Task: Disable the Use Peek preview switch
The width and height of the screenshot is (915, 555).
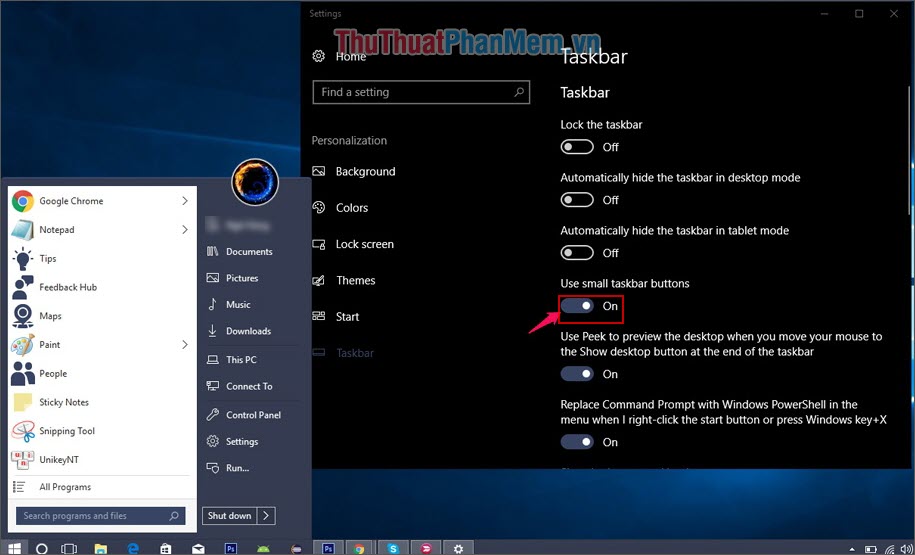Action: (x=577, y=374)
